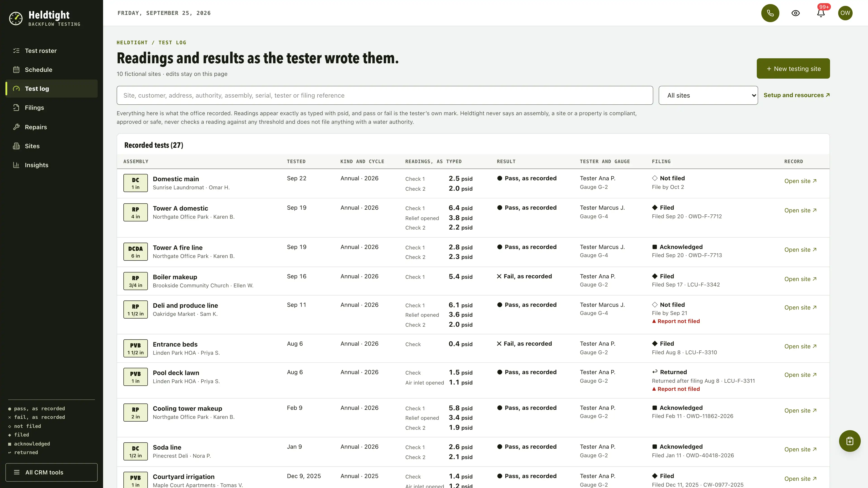Open site for Boiler makeup row
The height and width of the screenshot is (488, 868).
(800, 279)
